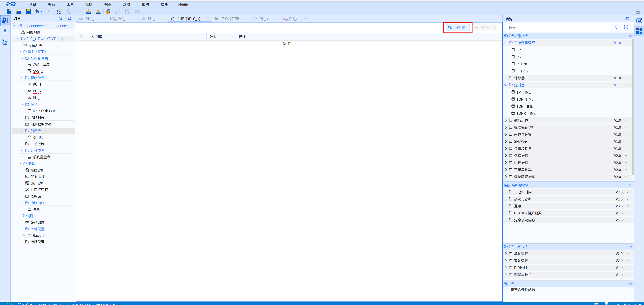Click the open folder toolbar icon
This screenshot has height=305, width=644.
(19, 12)
